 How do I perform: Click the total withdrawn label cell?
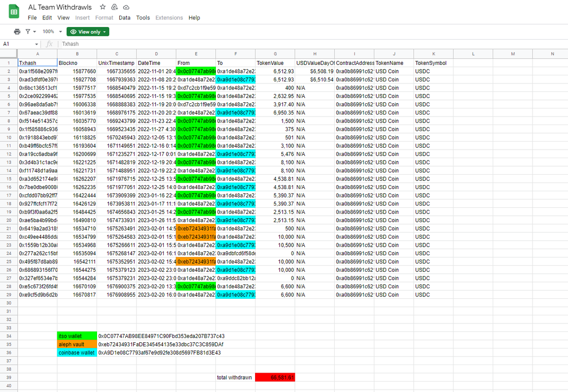pyautogui.click(x=236, y=377)
